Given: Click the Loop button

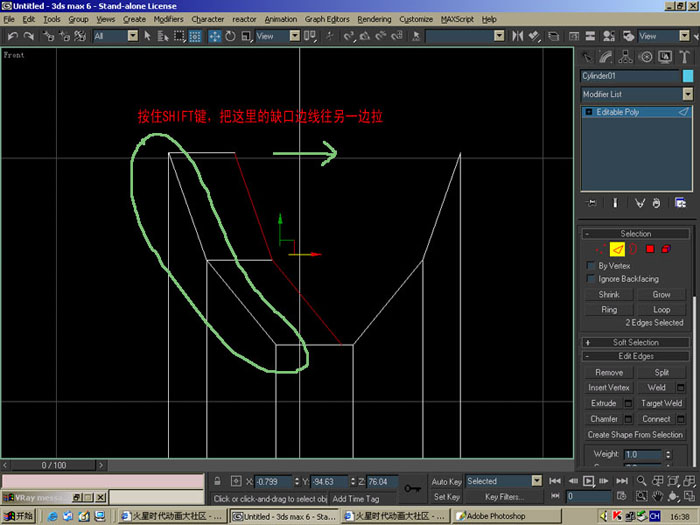Looking at the screenshot, I should 662,310.
